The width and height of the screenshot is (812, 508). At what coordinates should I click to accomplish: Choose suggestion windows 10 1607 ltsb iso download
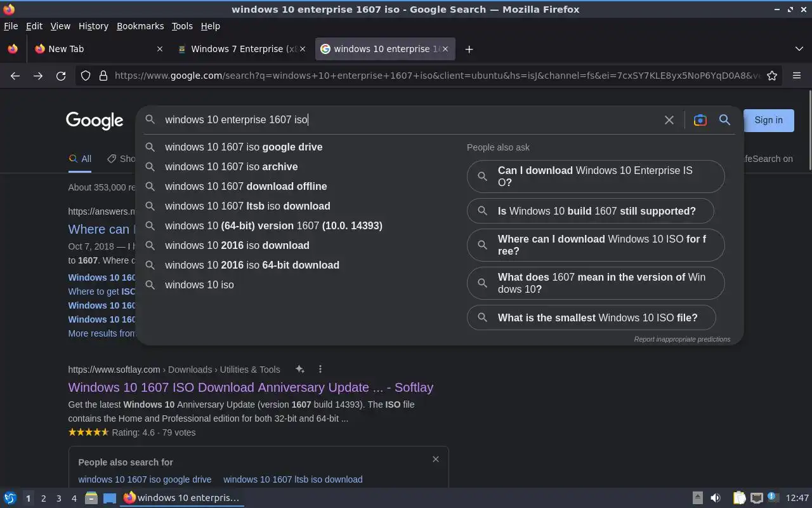[247, 206]
